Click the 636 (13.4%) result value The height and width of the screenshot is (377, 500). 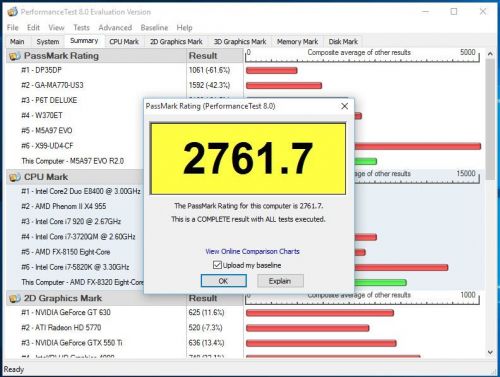[206, 343]
